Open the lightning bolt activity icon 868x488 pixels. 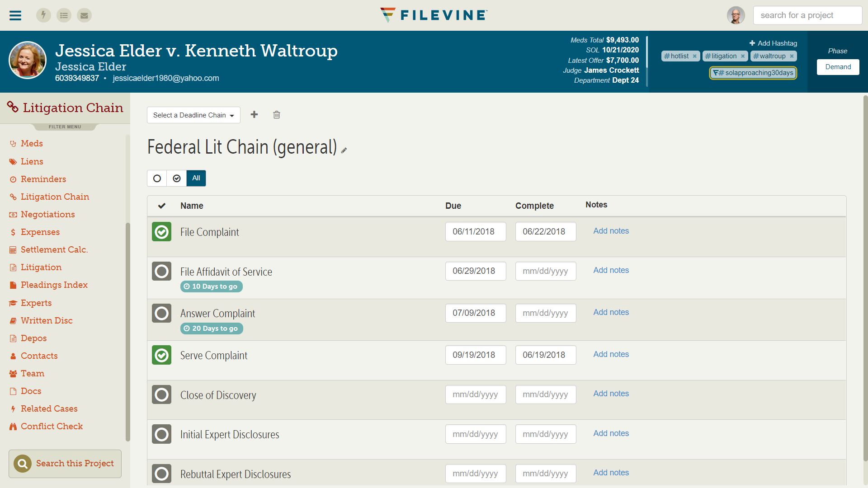coord(43,15)
